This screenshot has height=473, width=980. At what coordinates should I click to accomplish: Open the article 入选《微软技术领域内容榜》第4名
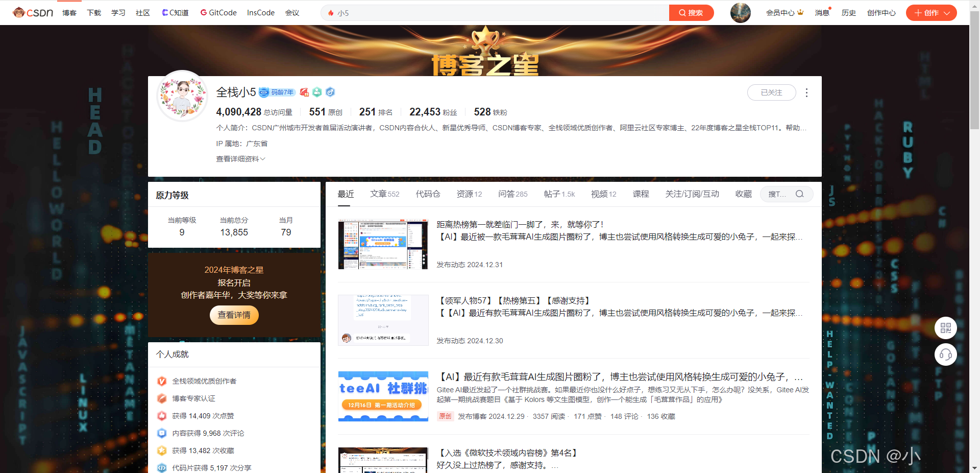coord(508,453)
